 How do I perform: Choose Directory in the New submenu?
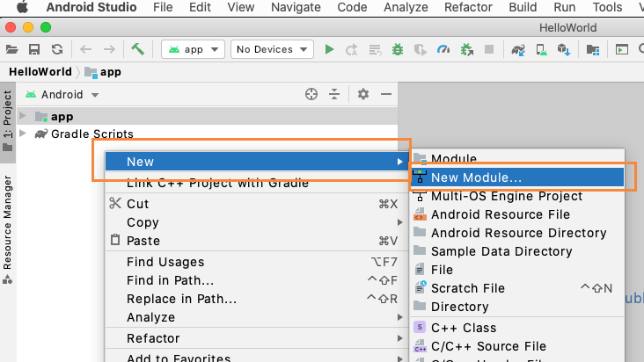(517, 307)
